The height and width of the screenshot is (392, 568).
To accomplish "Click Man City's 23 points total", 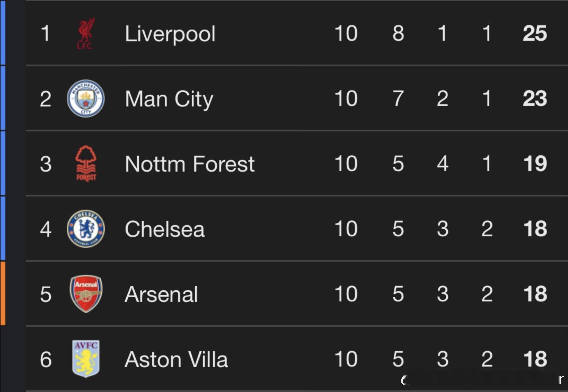I will pos(535,98).
